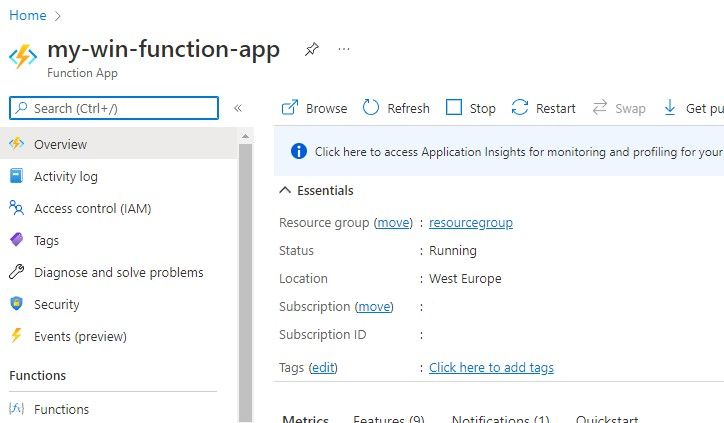Image resolution: width=724 pixels, height=423 pixels.
Task: Click the Stop square icon
Action: point(454,107)
